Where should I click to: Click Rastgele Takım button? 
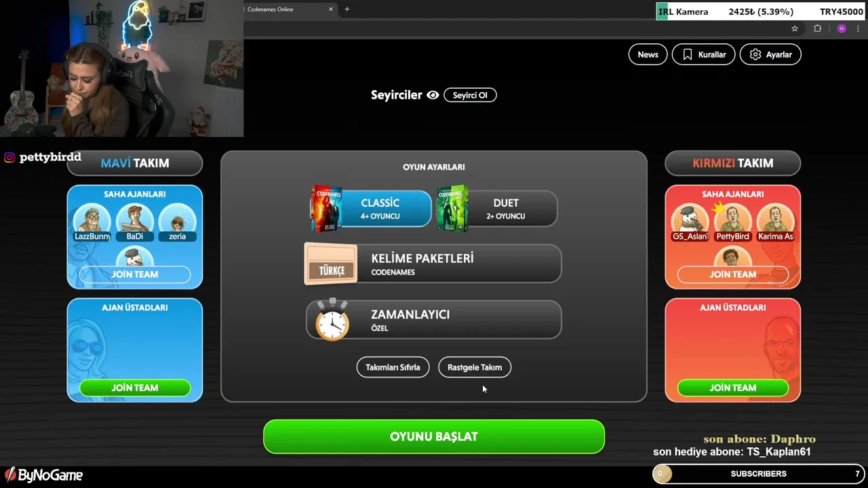click(x=475, y=367)
